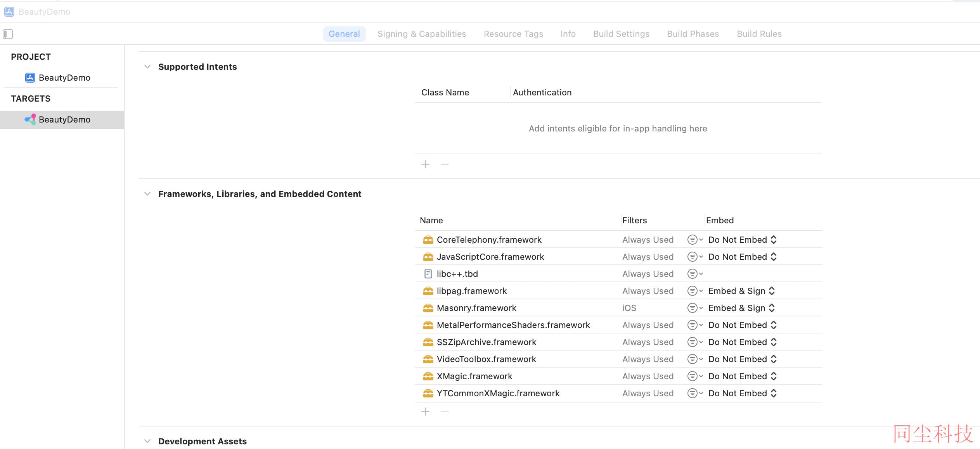The width and height of the screenshot is (980, 449).
Task: Open platform filter for CoreTelephony.framework
Action: click(x=695, y=240)
